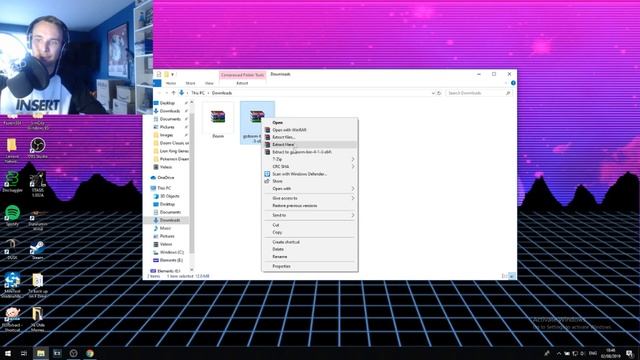The image size is (640, 360).
Task: Select the gzdoom archive file icon
Action: coord(256,116)
